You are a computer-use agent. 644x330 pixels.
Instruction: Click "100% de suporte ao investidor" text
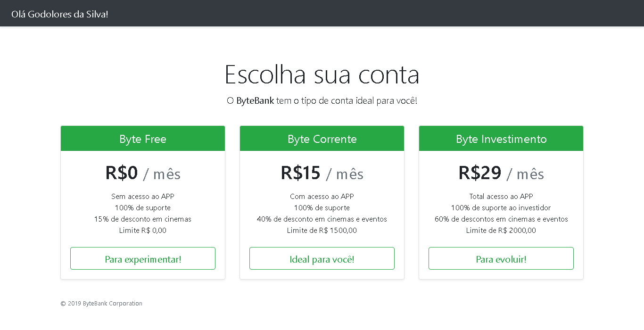[501, 207]
